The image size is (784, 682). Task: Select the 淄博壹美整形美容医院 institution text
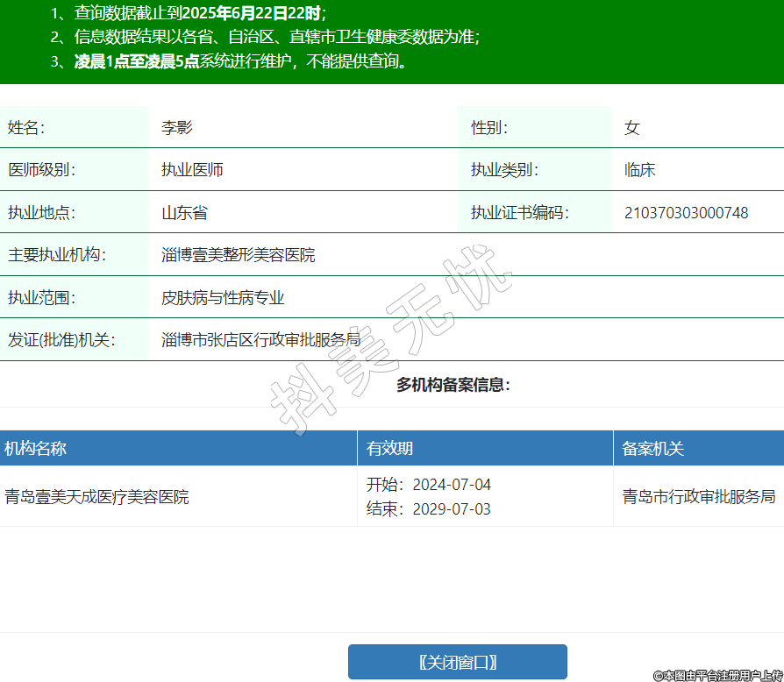coord(239,255)
